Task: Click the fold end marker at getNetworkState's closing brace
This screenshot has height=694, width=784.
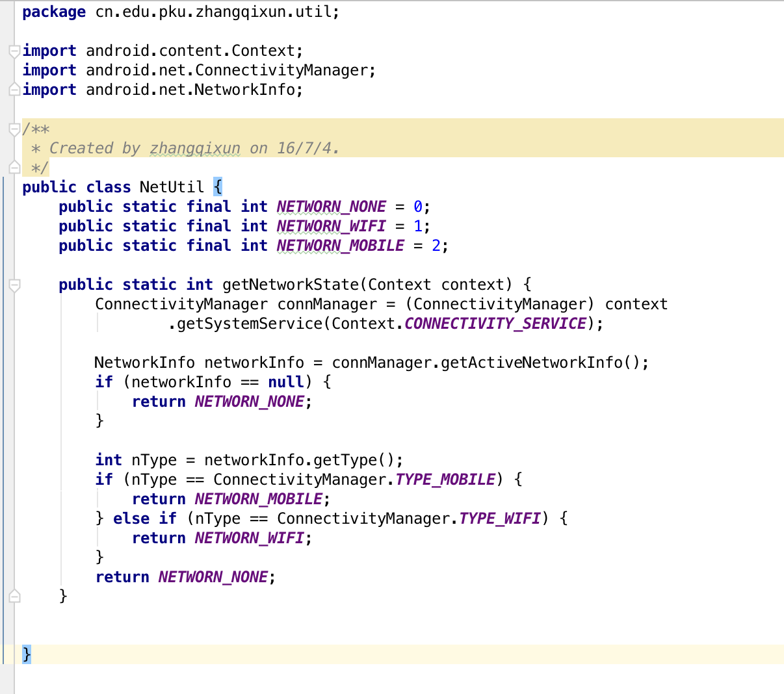Action: point(14,596)
